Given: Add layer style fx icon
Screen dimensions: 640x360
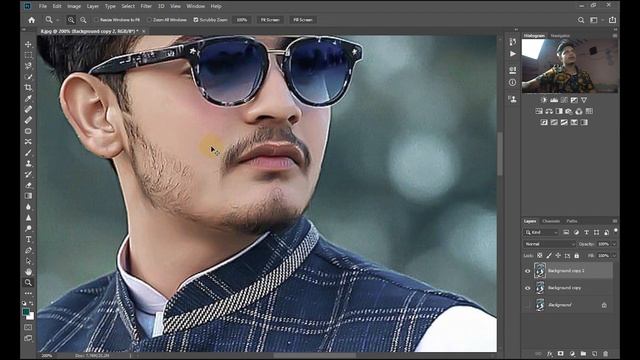Looking at the screenshot, I should click(550, 353).
